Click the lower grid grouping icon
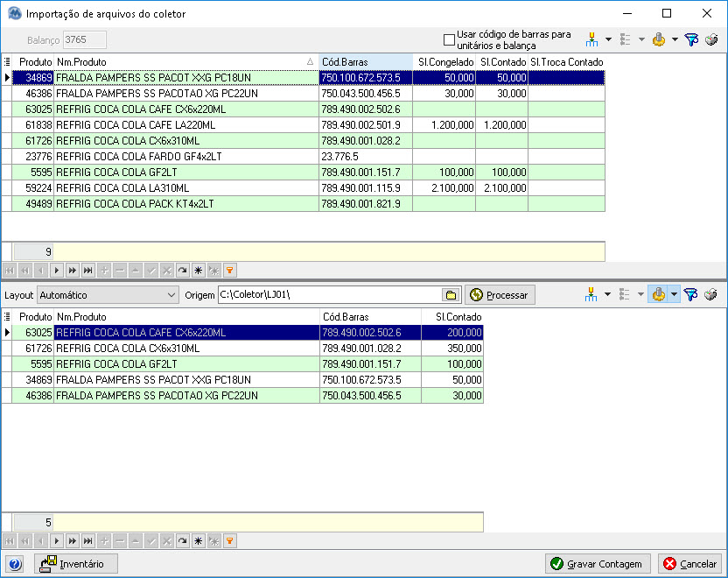Image resolution: width=728 pixels, height=578 pixels. tap(591, 294)
